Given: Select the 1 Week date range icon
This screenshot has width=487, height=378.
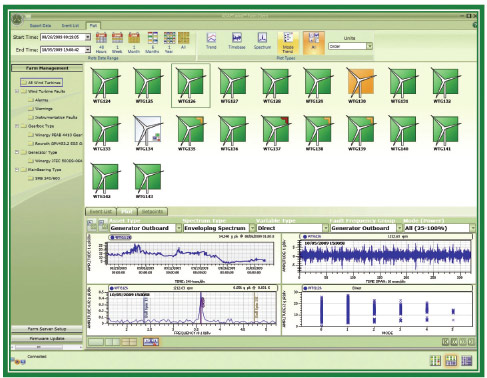Looking at the screenshot, I should (x=117, y=42).
